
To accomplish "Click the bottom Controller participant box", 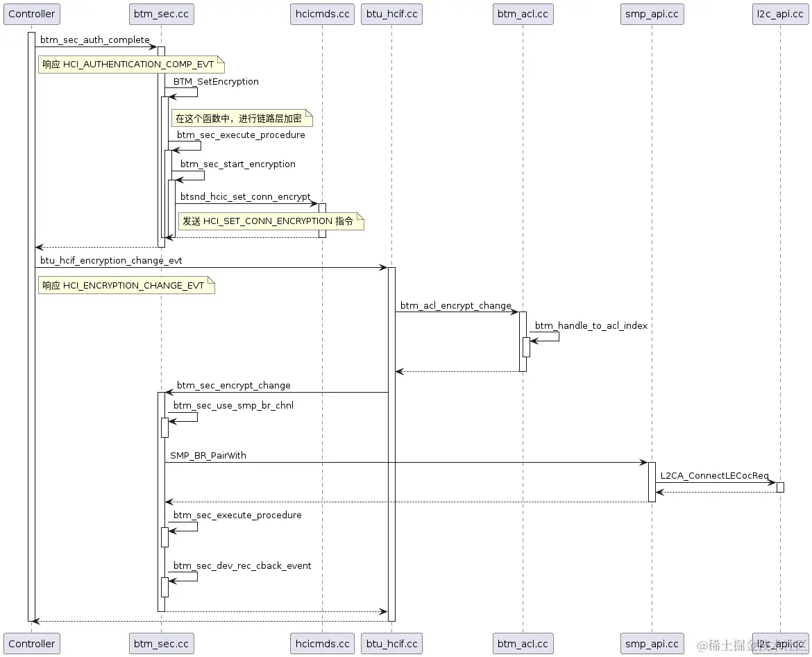I will pyautogui.click(x=31, y=643).
